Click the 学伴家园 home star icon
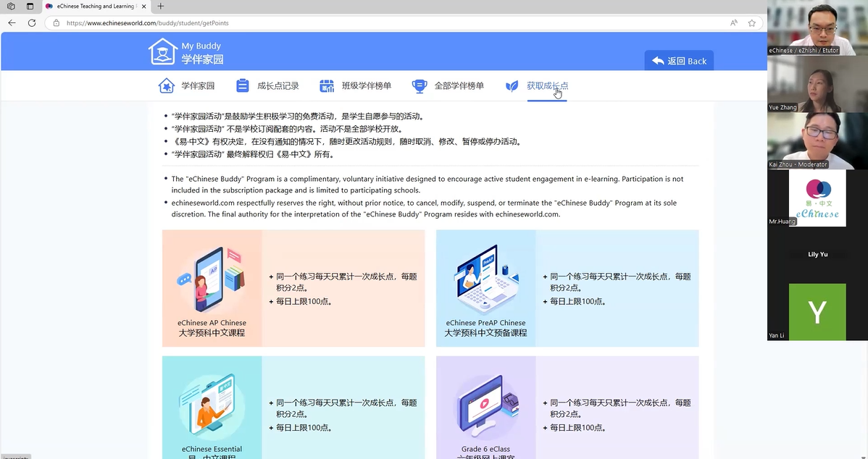Screen dimensions: 868x459 pyautogui.click(x=166, y=85)
